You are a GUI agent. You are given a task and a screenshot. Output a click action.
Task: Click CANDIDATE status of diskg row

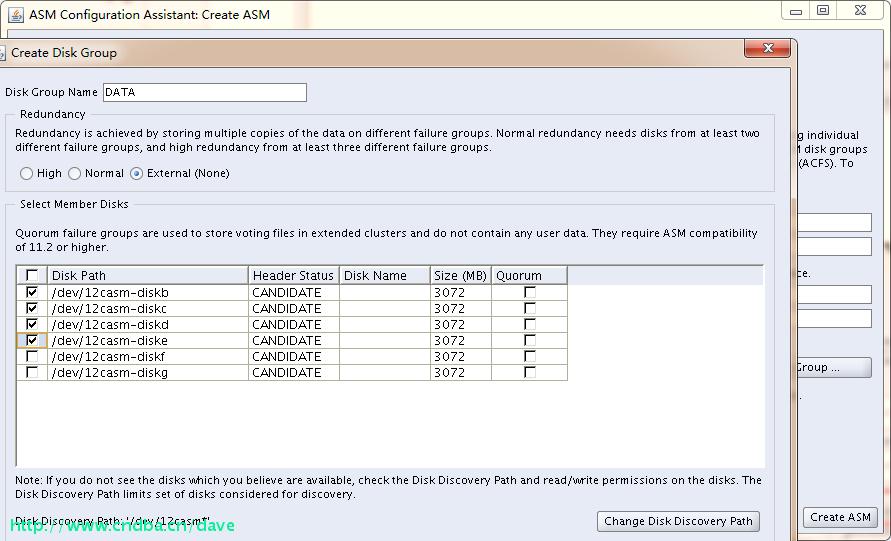[287, 372]
